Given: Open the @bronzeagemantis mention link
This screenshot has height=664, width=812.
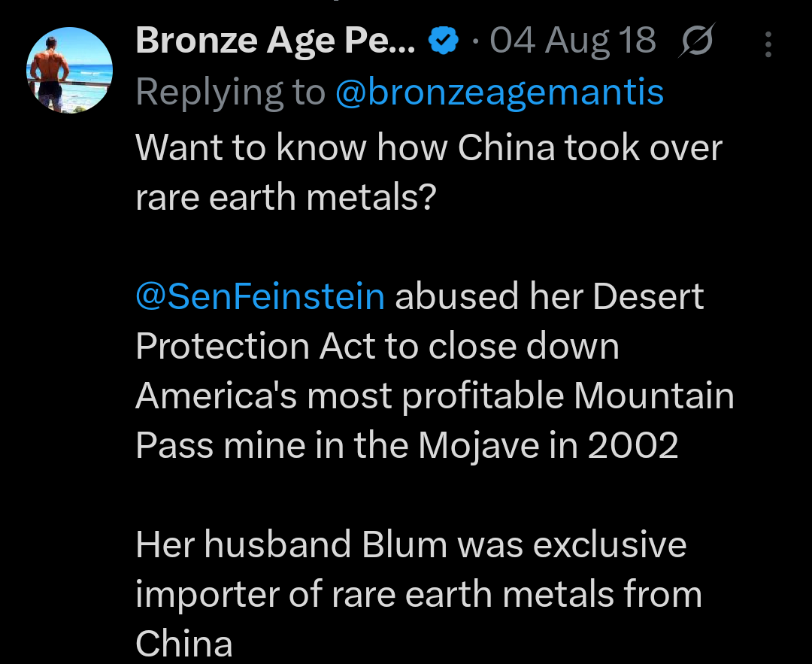Looking at the screenshot, I should 499,92.
